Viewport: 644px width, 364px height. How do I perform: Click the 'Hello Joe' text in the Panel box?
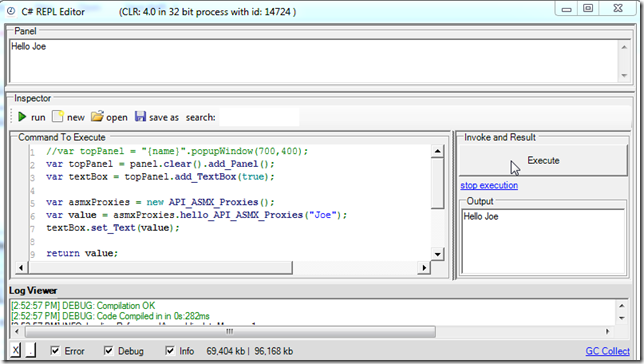(x=28, y=46)
